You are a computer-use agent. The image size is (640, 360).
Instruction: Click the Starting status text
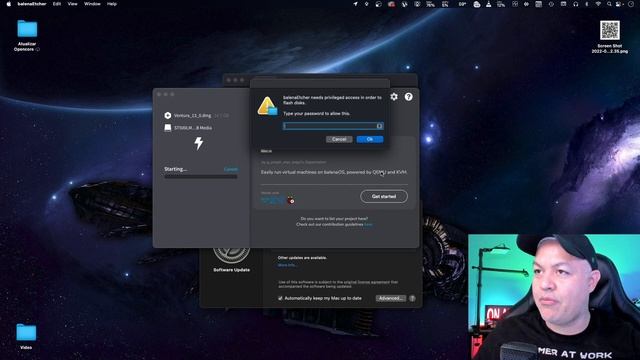coord(176,169)
